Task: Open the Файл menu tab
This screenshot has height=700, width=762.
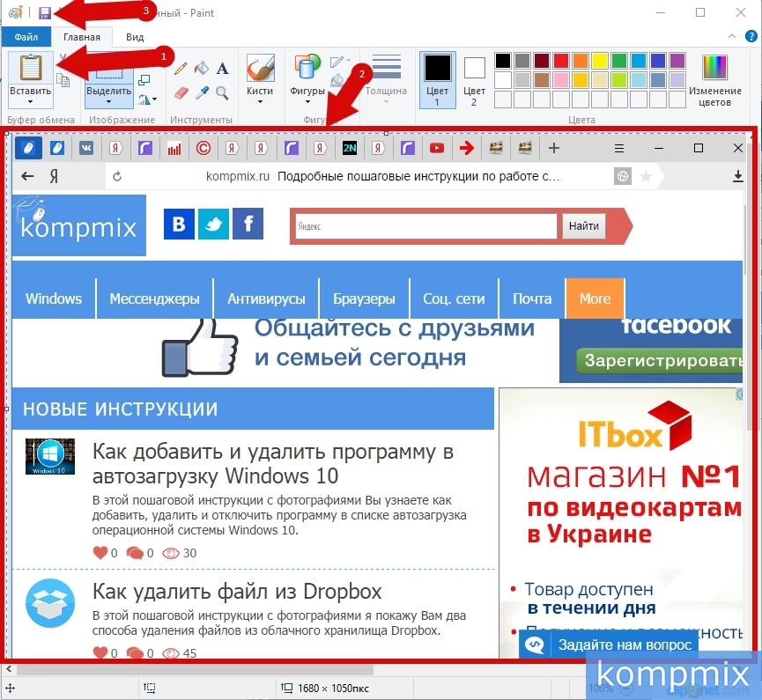Action: tap(26, 37)
